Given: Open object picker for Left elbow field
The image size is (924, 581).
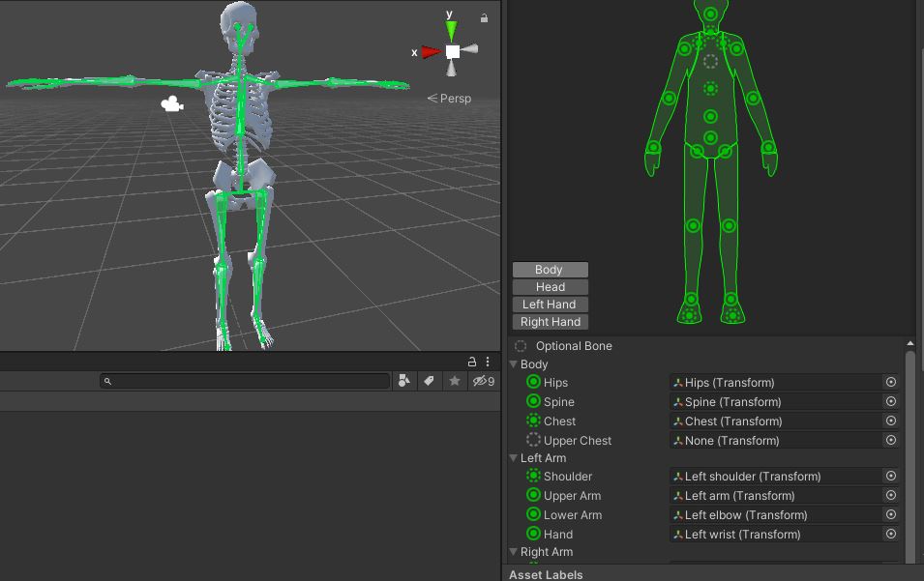Looking at the screenshot, I should 891,514.
